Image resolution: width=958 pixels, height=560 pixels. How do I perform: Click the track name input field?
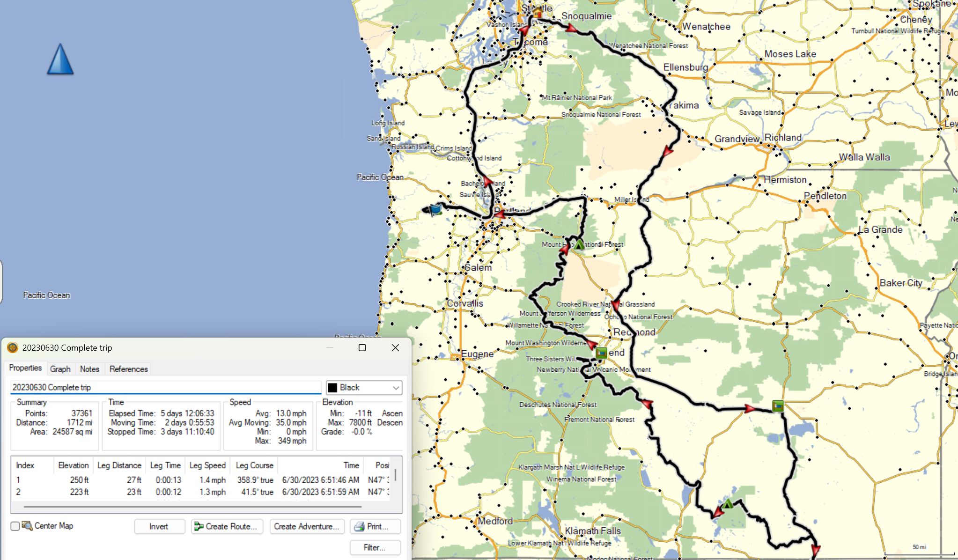[x=166, y=388]
